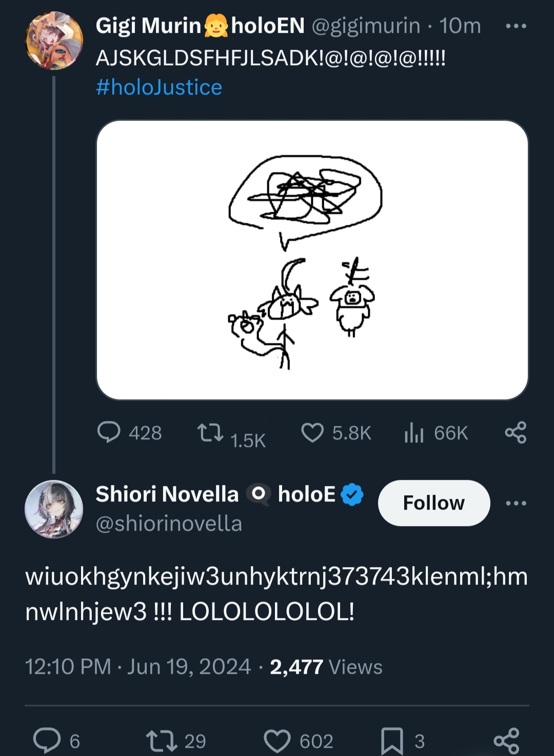Screen dimensions: 554x756
Task: Open the @shiorinovella handle
Action: (169, 524)
